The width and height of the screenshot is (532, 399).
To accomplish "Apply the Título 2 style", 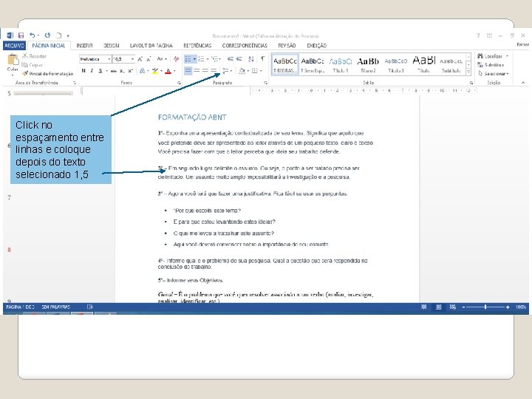I will pos(368,64).
